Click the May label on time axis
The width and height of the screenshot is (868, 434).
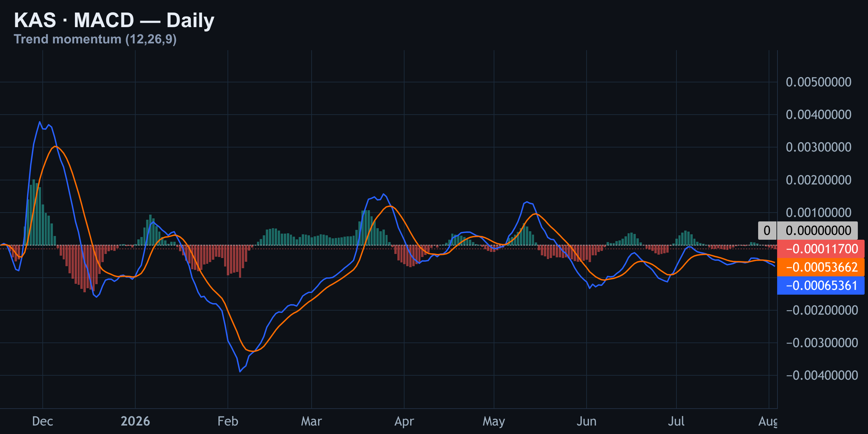(x=494, y=421)
